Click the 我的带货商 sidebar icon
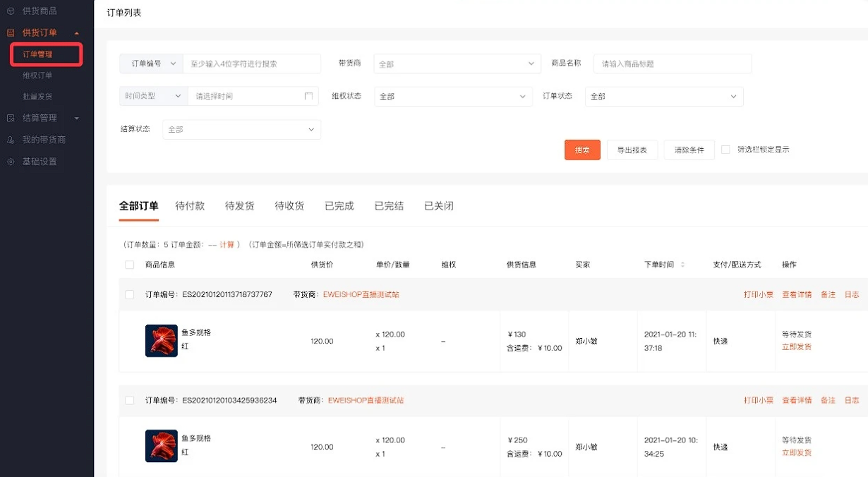868x477 pixels. pos(11,140)
